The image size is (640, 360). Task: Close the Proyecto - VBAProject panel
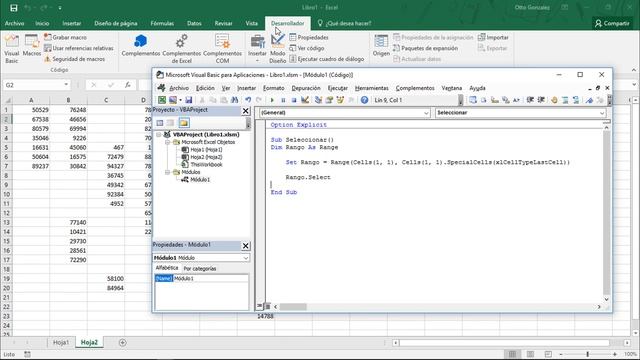click(x=245, y=111)
